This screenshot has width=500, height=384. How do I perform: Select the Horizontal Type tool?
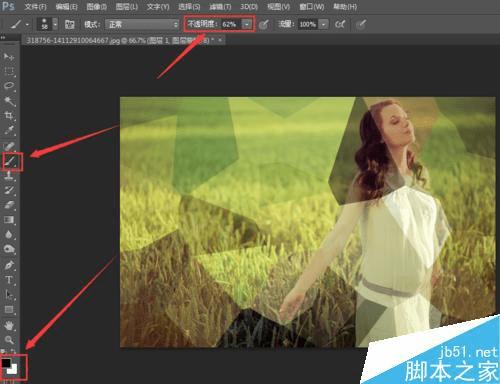pos(9,280)
